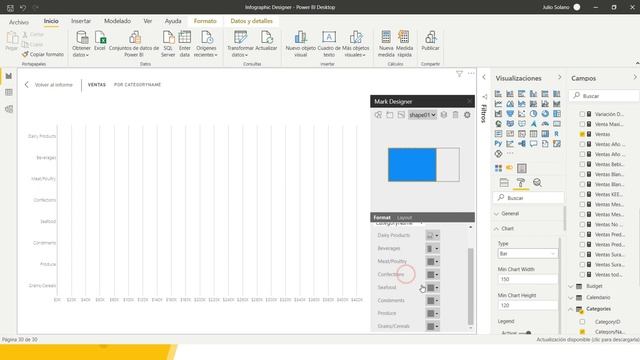The height and width of the screenshot is (360, 640).
Task: Switch to the Modelado ribbon tab
Action: tap(117, 21)
